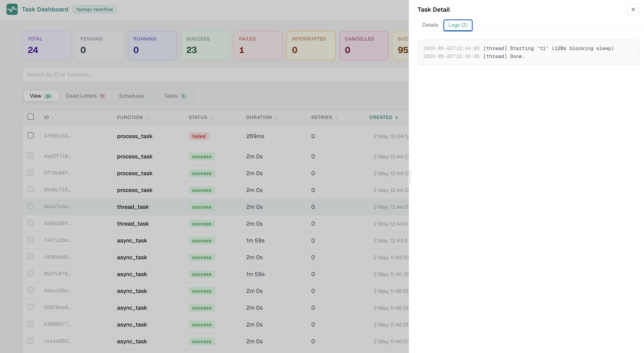644x353 pixels.
Task: Open the Schedules tab
Action: (135, 96)
